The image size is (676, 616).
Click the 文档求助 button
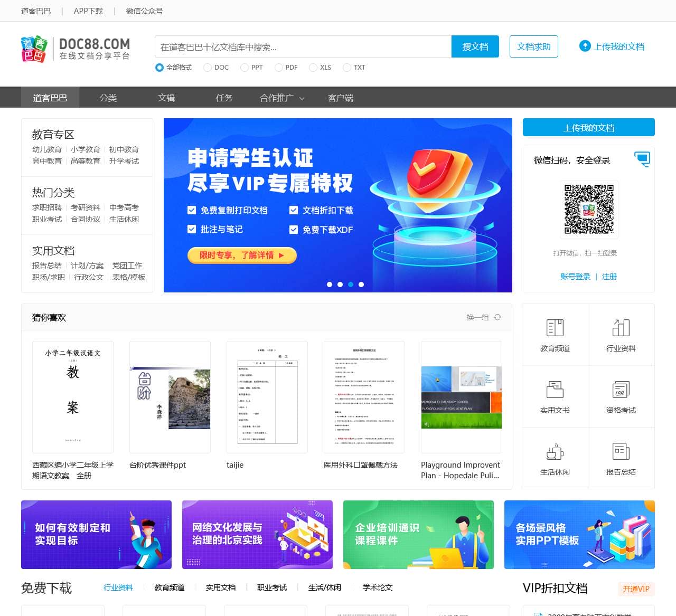534,46
